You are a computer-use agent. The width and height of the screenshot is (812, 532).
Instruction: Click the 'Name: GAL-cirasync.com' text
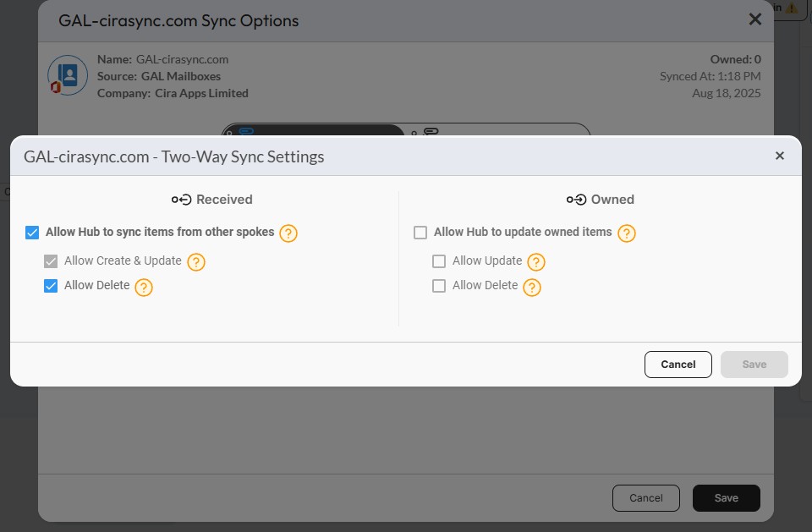click(x=162, y=59)
